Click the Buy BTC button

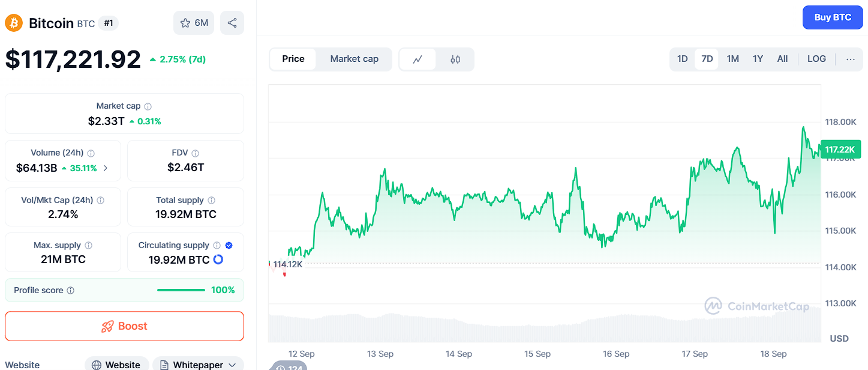click(x=833, y=17)
